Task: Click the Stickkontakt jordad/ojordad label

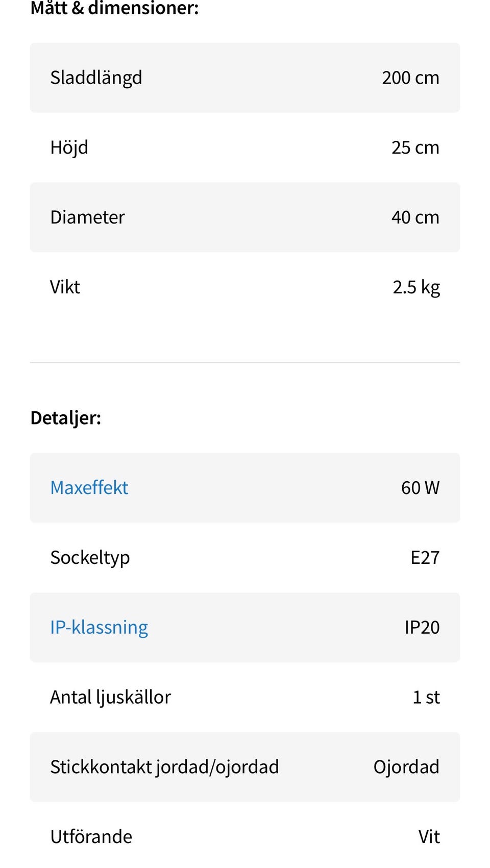Action: pos(164,767)
